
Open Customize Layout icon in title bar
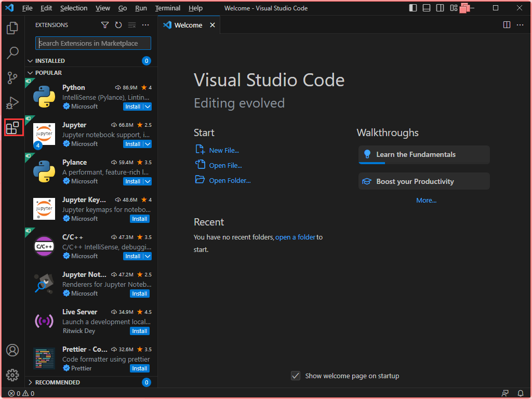pyautogui.click(x=454, y=8)
